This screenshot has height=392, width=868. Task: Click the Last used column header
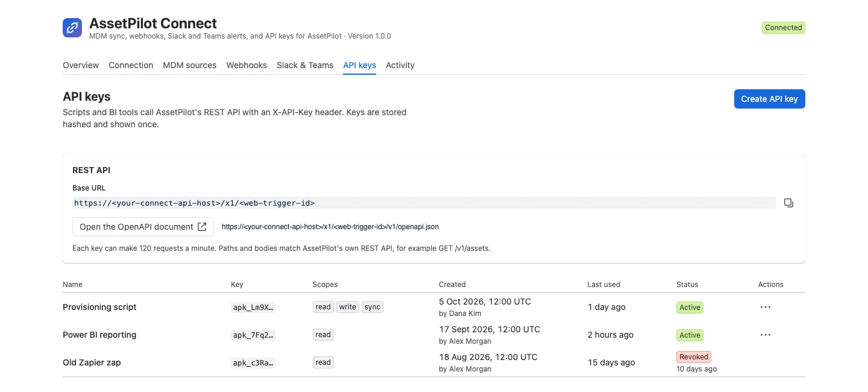point(604,285)
